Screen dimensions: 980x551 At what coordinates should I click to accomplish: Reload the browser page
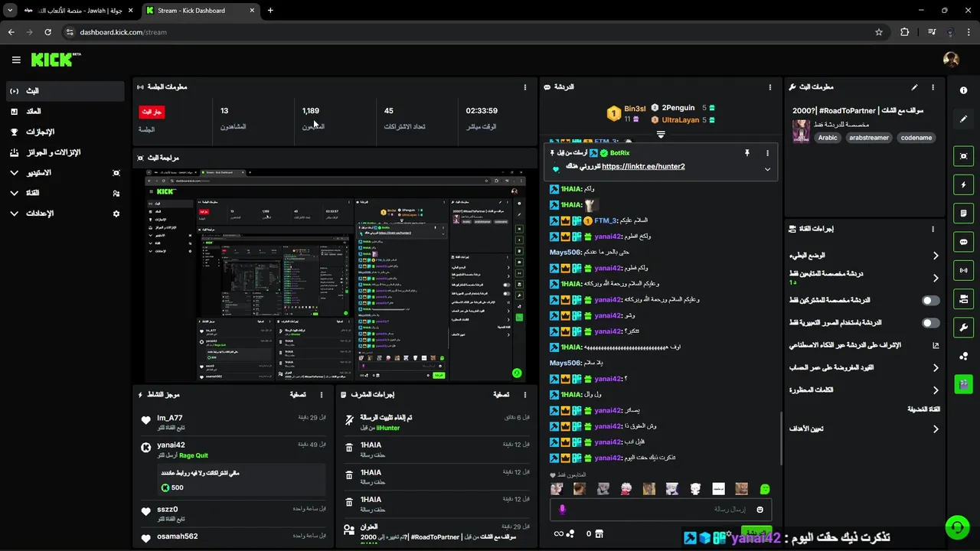pos(47,32)
